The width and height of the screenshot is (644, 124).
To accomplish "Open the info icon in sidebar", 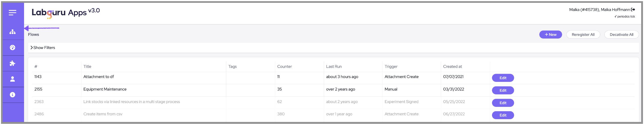I will 13,95.
